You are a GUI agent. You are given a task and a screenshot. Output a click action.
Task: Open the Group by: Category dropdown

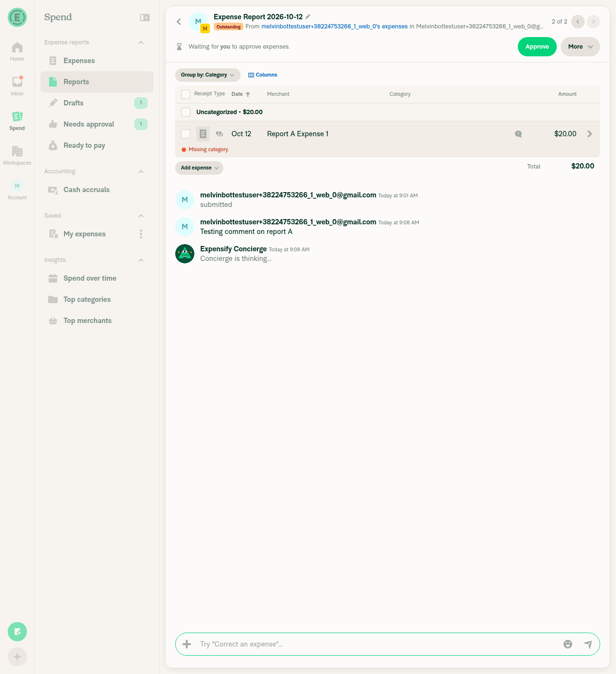point(208,75)
